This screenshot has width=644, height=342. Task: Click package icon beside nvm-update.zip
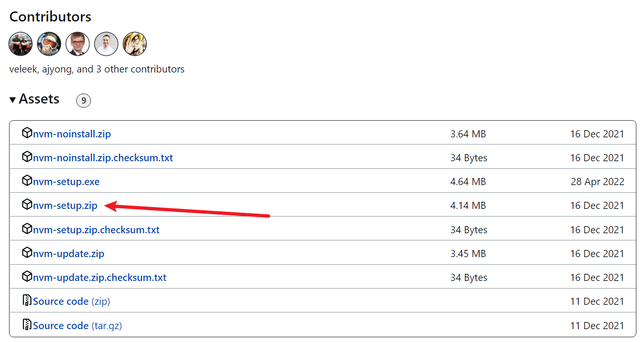[27, 253]
